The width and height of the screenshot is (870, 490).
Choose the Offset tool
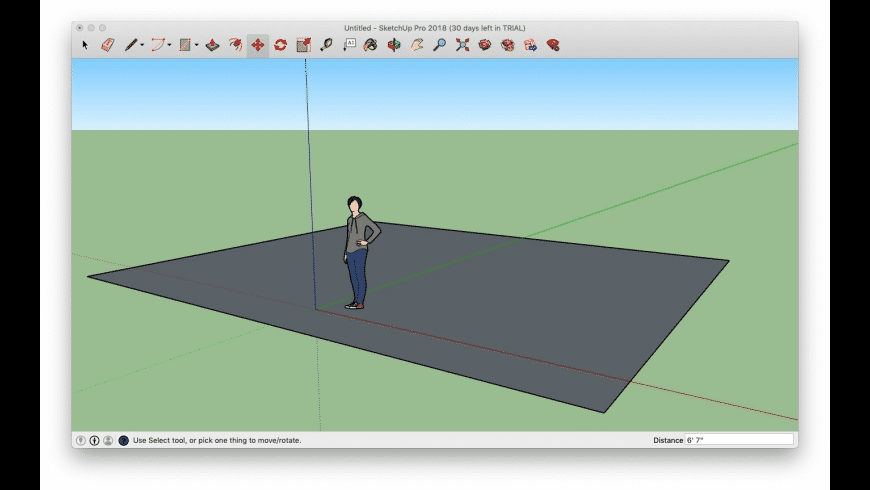coord(235,45)
